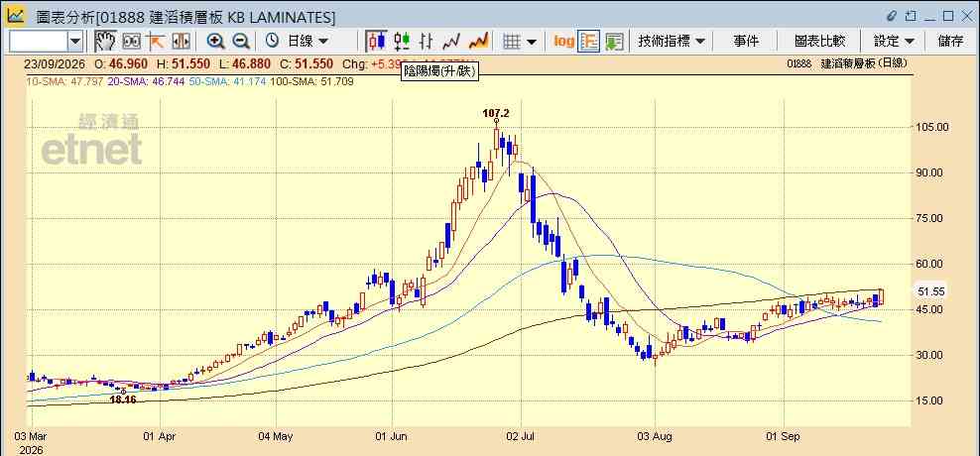980x456 pixels.
Task: Open the 設定 dropdown menu
Action: (894, 42)
